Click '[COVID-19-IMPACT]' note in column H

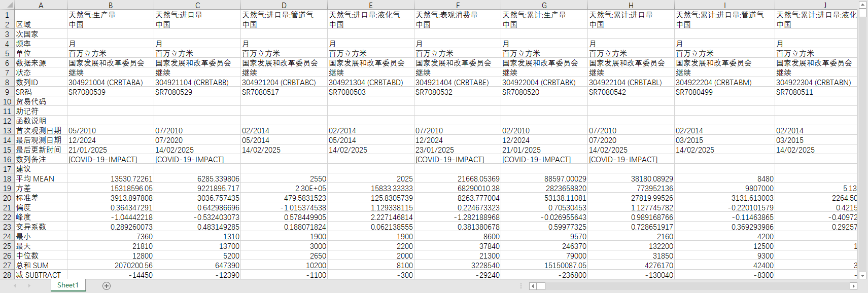(631, 159)
